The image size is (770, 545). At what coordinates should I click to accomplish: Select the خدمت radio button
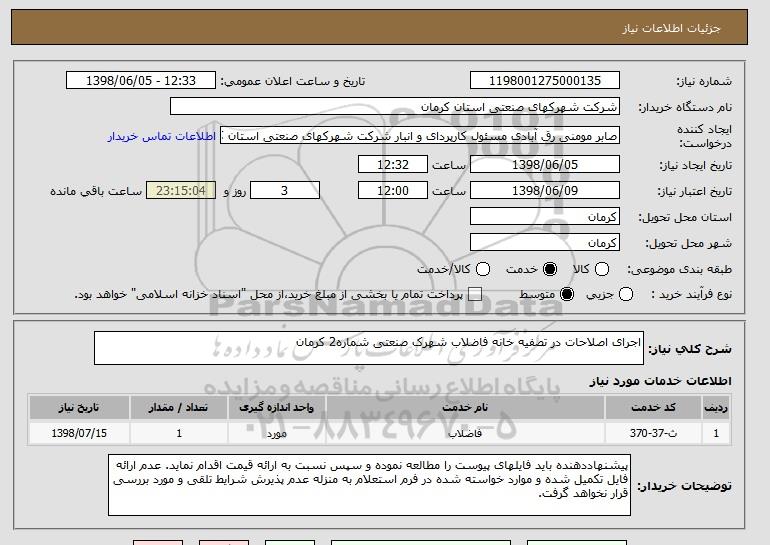550,269
